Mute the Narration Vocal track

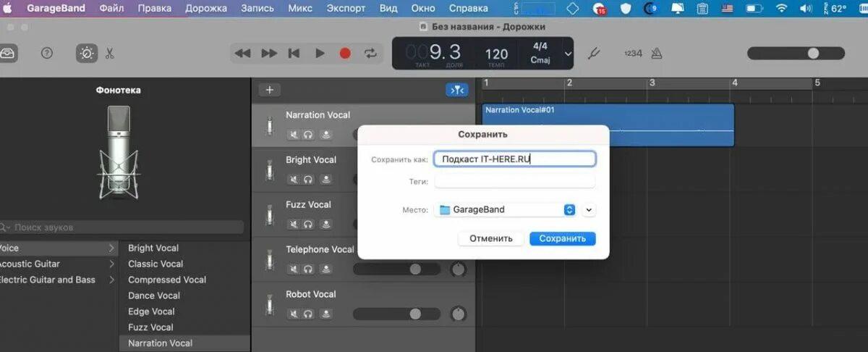pyautogui.click(x=294, y=135)
